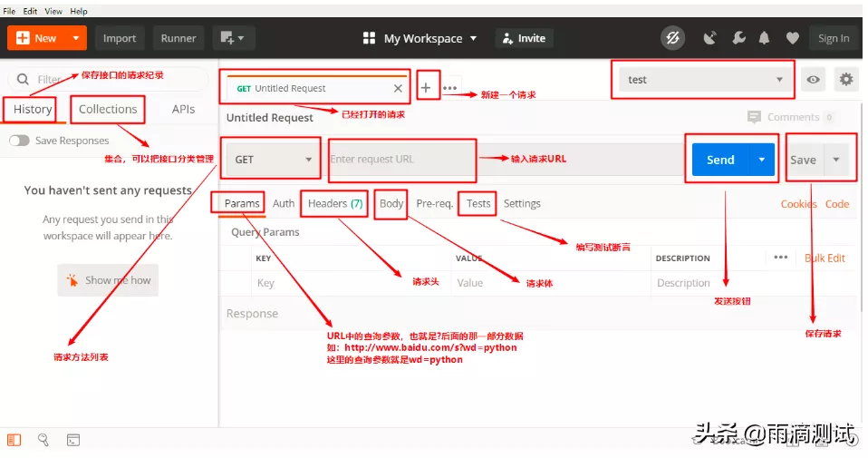Click the vertical scrollbar on the right
This screenshot has height=458, width=868.
pyautogui.click(x=860, y=208)
